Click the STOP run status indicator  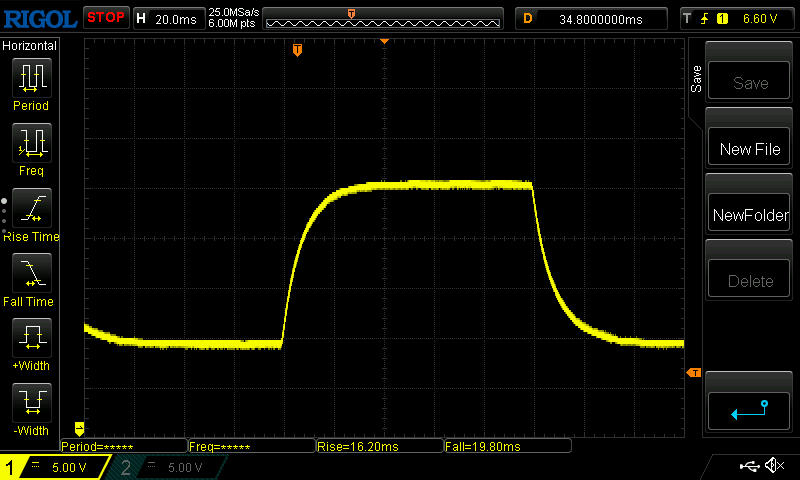click(x=106, y=18)
